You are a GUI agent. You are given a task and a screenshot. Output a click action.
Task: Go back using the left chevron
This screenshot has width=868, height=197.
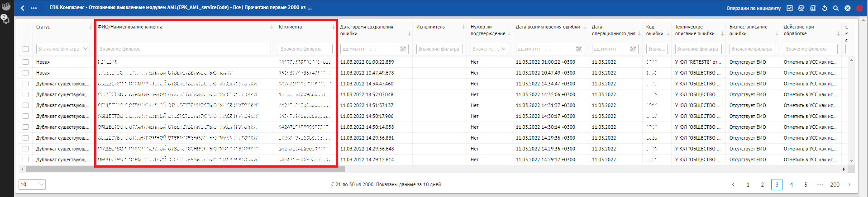pyautogui.click(x=22, y=8)
